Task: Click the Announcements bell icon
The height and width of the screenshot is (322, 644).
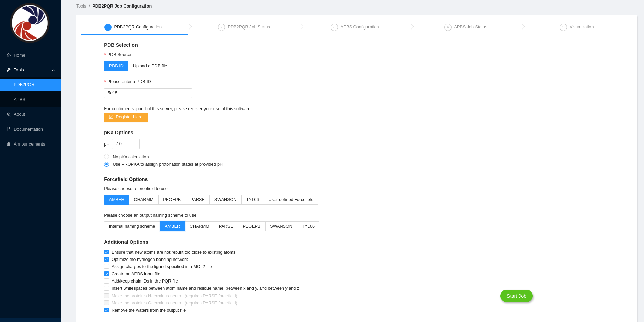Action: (9, 144)
